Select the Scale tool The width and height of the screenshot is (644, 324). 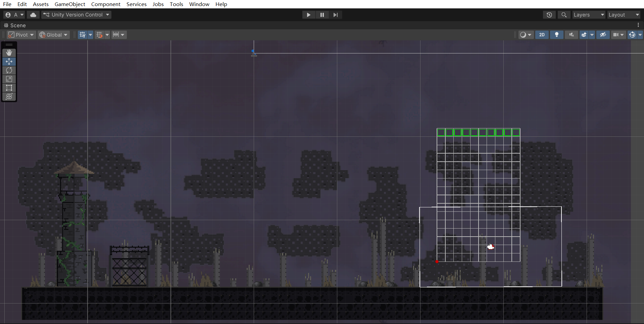(9, 79)
